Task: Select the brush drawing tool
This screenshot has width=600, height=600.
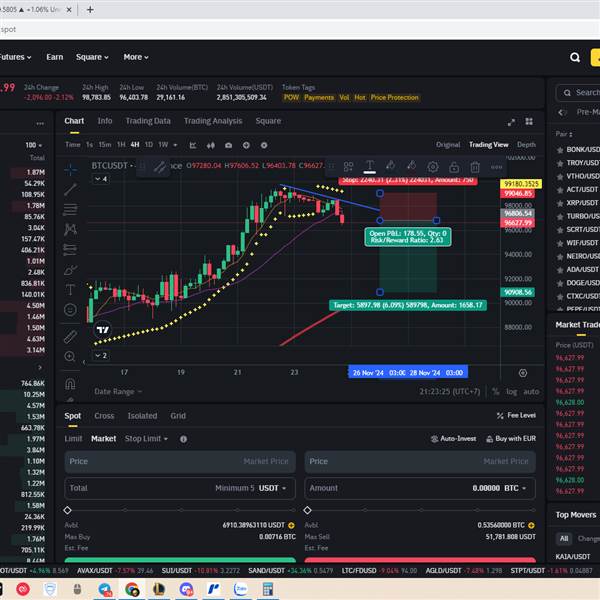Action: click(x=70, y=270)
